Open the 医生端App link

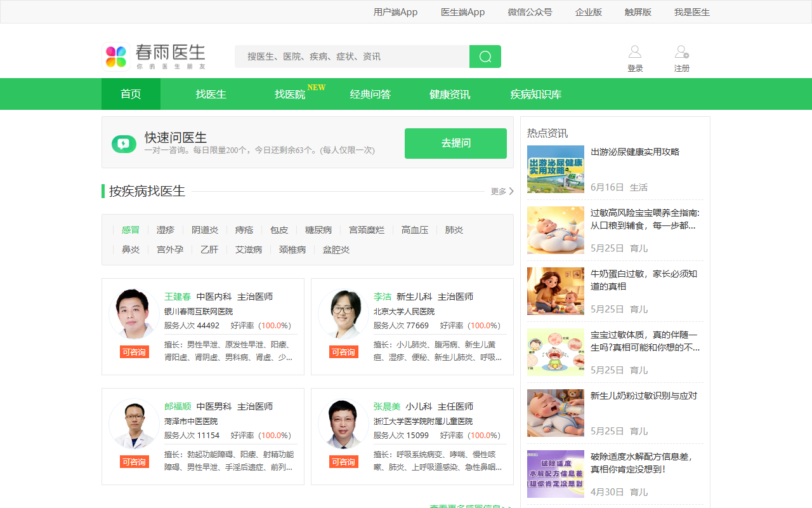(x=462, y=12)
